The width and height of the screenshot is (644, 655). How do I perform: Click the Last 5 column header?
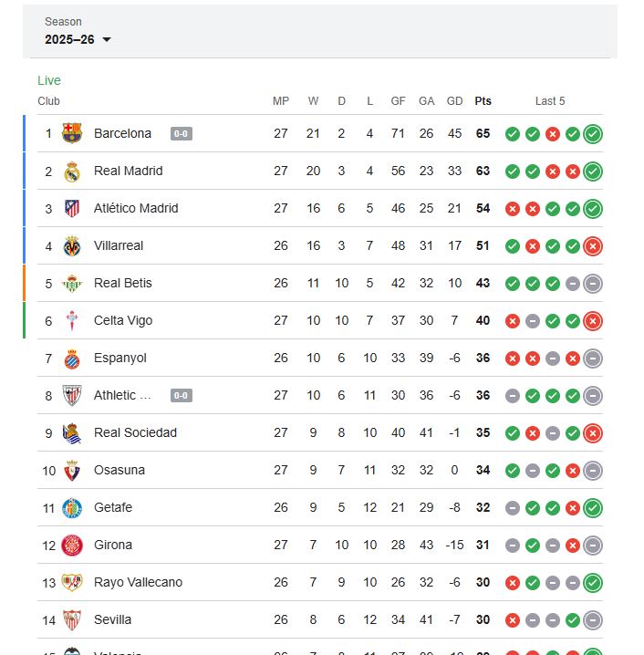point(550,101)
